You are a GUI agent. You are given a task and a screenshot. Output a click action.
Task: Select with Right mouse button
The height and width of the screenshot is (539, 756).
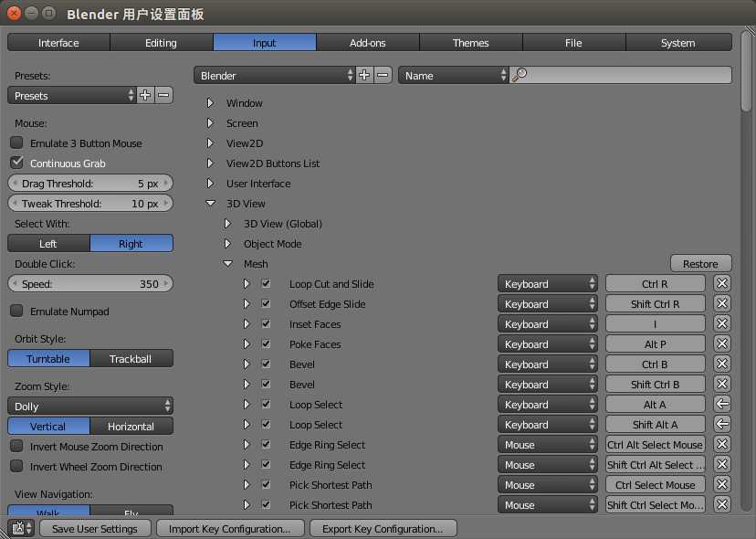pyautogui.click(x=131, y=244)
